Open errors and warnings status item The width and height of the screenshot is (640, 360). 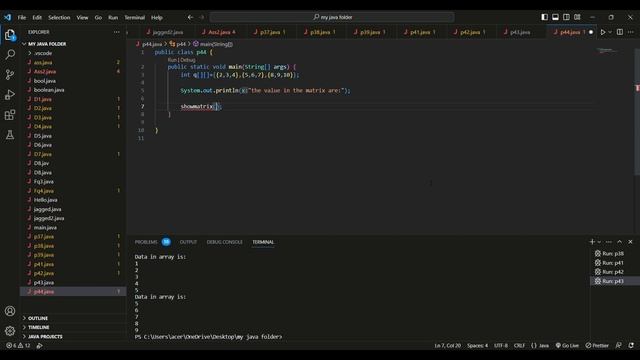18,345
